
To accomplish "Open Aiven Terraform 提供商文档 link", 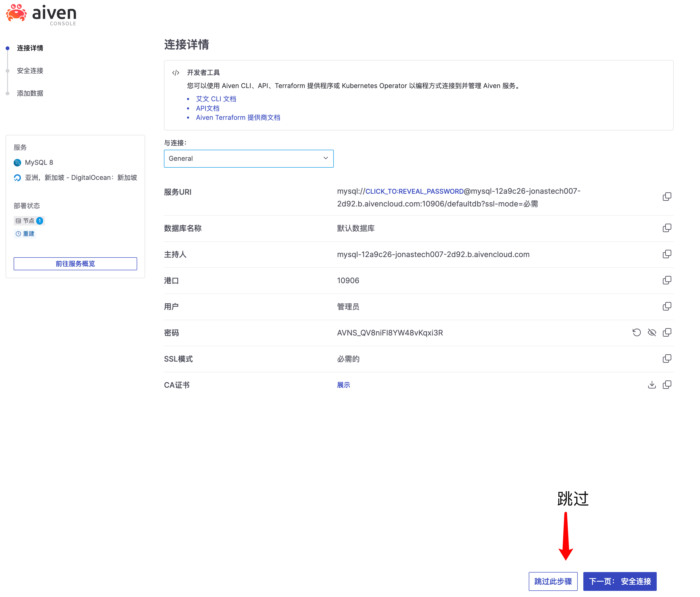I will (x=238, y=117).
